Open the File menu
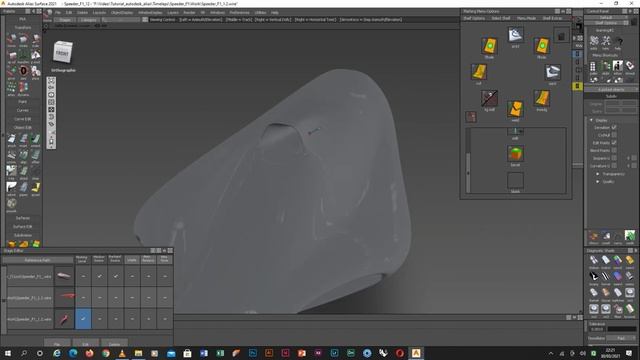This screenshot has height=360, width=640. 58,13
